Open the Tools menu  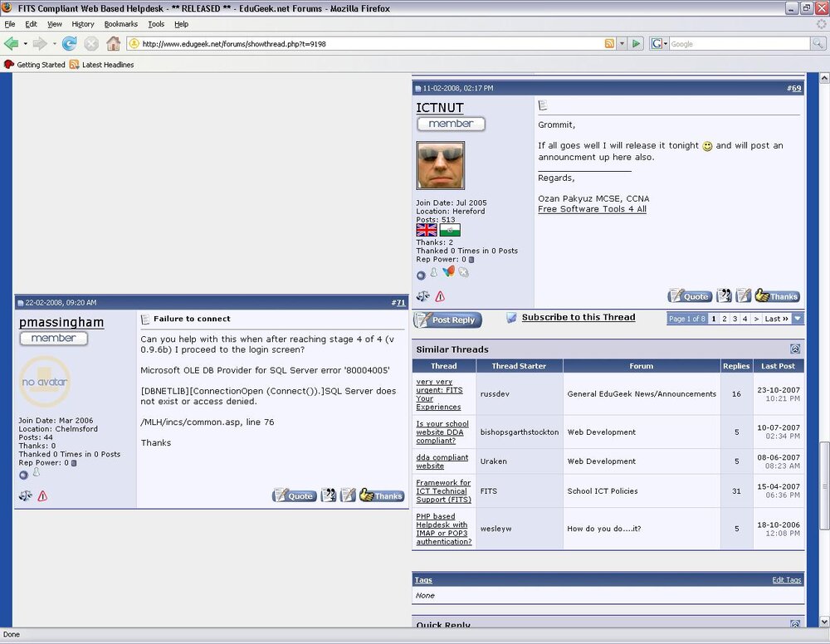point(156,24)
